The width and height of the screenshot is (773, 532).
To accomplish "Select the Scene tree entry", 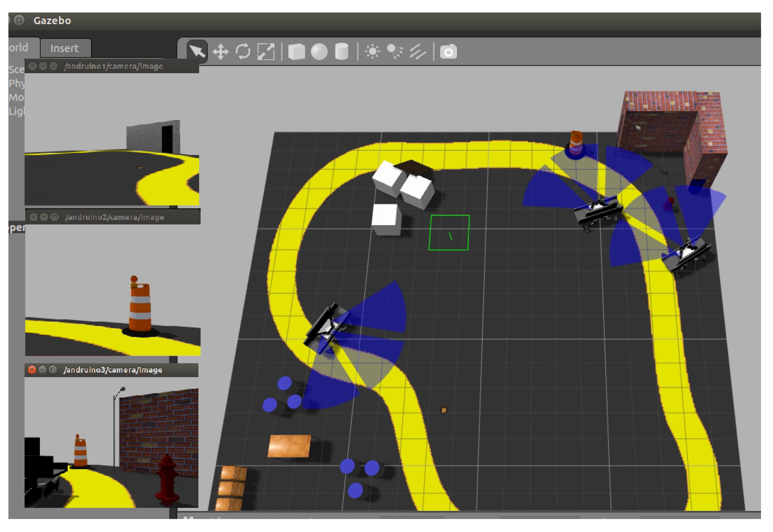I will 16,69.
